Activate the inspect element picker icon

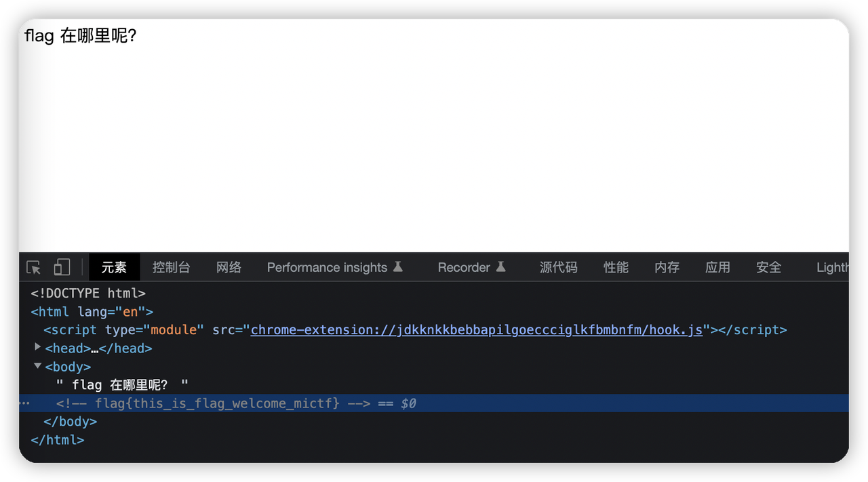[34, 268]
